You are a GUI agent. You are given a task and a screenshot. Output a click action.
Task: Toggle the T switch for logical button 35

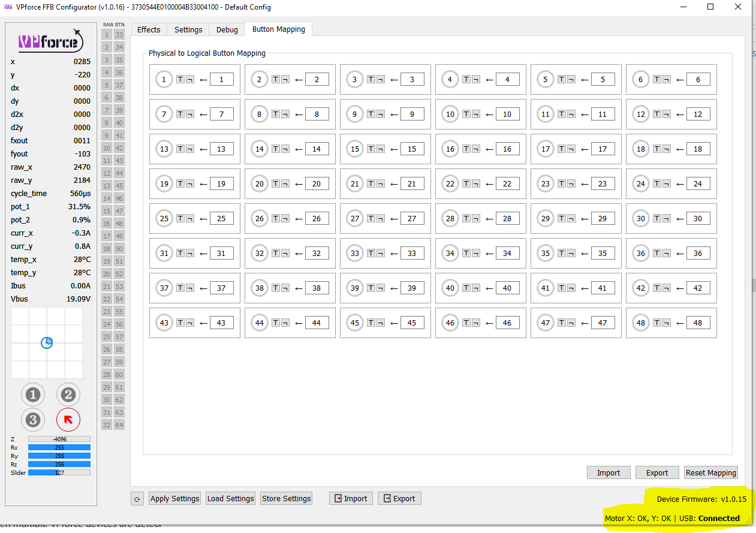click(562, 253)
